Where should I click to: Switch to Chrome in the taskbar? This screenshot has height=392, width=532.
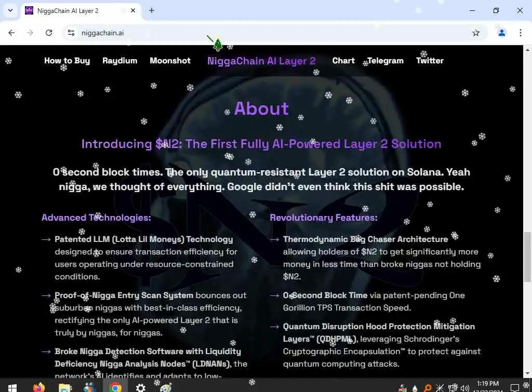[x=115, y=387]
